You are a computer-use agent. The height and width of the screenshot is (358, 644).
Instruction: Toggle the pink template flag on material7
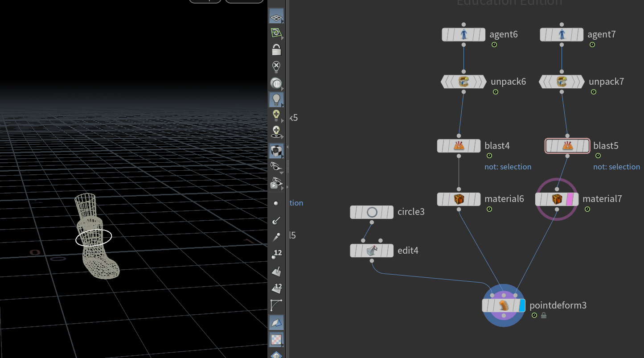click(569, 199)
